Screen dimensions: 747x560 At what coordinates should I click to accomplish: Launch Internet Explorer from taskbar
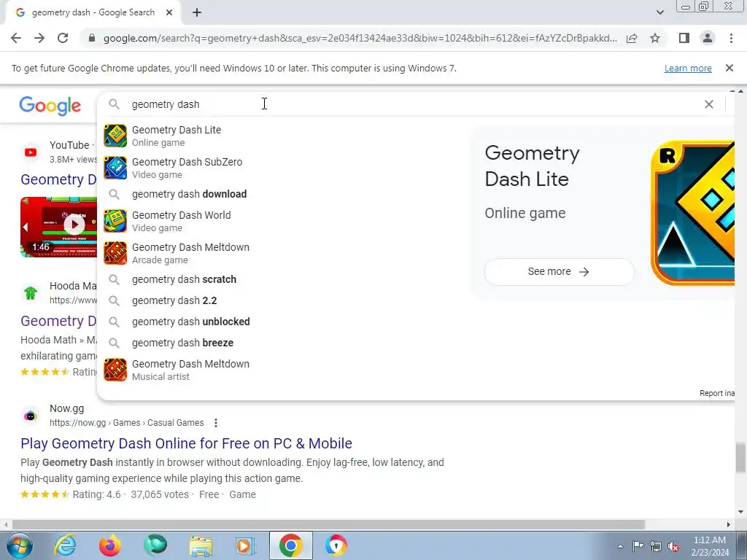point(65,545)
